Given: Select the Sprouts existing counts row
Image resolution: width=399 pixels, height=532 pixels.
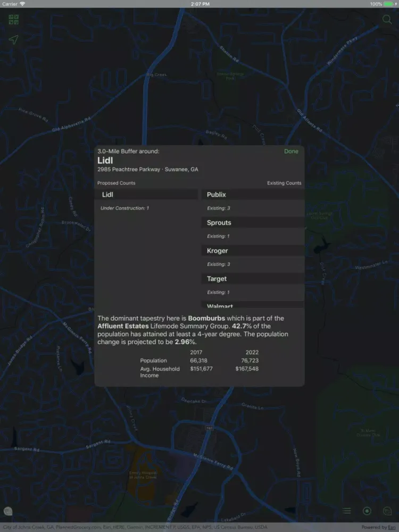Looking at the screenshot, I should pyautogui.click(x=252, y=222).
